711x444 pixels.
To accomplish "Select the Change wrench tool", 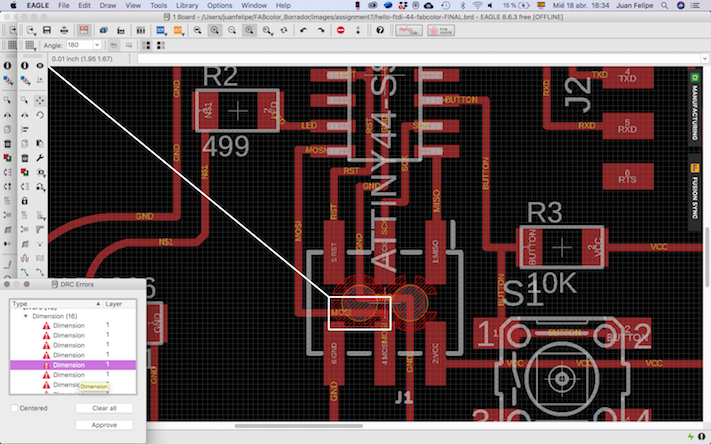I will (40, 158).
